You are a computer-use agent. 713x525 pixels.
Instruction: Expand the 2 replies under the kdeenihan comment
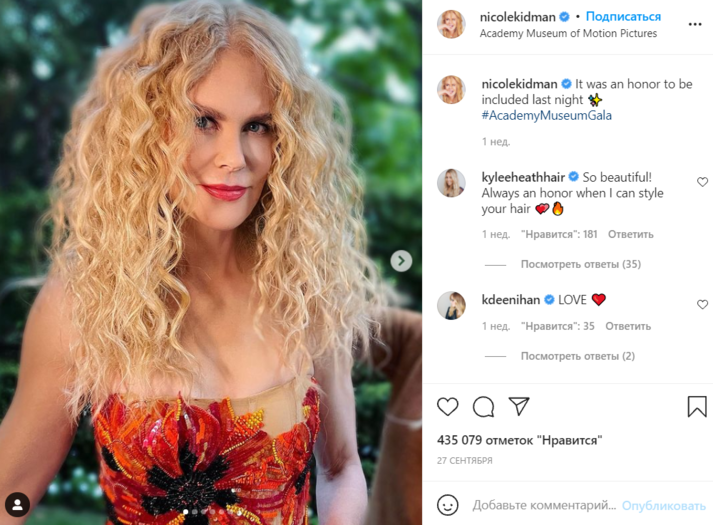pyautogui.click(x=577, y=356)
